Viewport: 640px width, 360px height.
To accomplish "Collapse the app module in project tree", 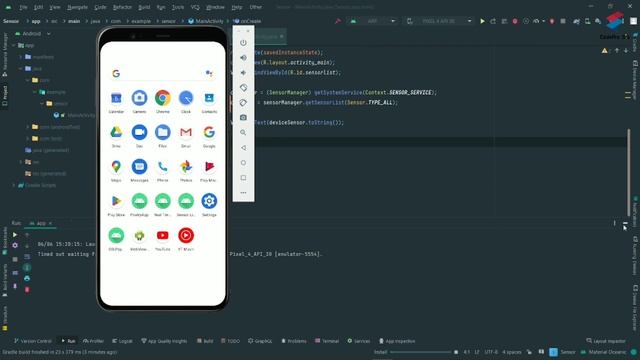I will click(14, 45).
